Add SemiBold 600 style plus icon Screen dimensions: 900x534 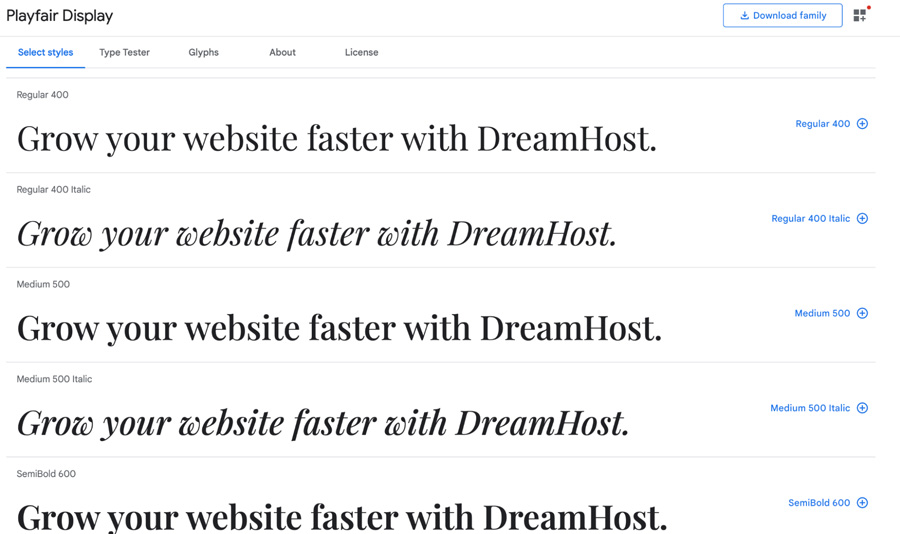pos(862,502)
